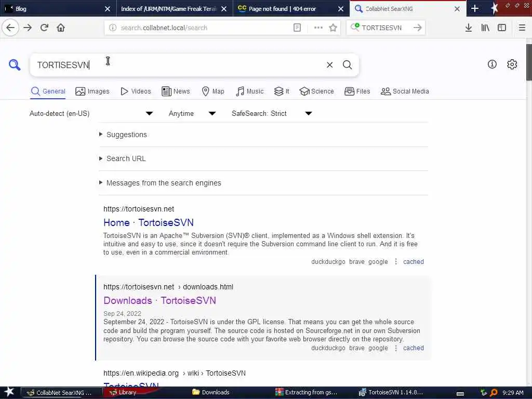The height and width of the screenshot is (399, 532).
Task: Switch to Extracting from gs taskbar window
Action: [307, 393]
